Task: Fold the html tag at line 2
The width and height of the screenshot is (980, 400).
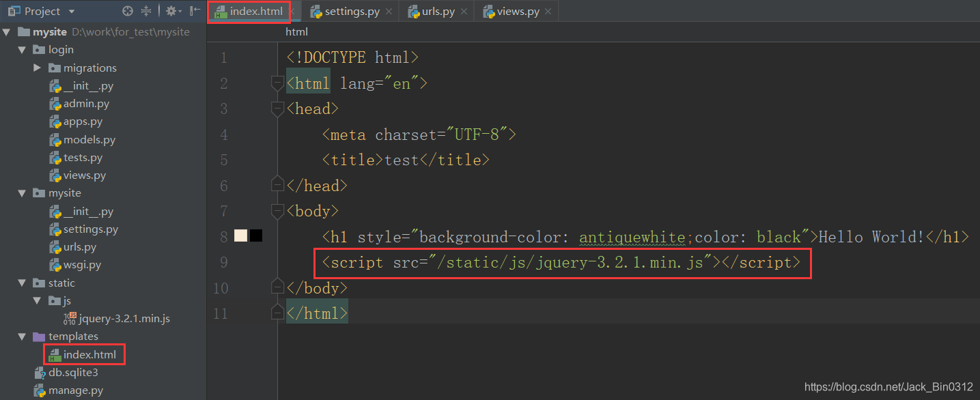Action: pyautogui.click(x=277, y=83)
